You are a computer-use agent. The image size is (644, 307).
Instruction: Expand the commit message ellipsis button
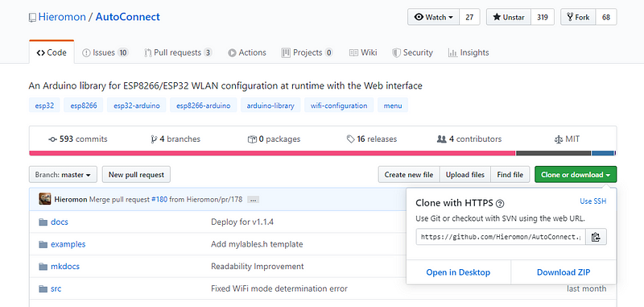[253, 200]
